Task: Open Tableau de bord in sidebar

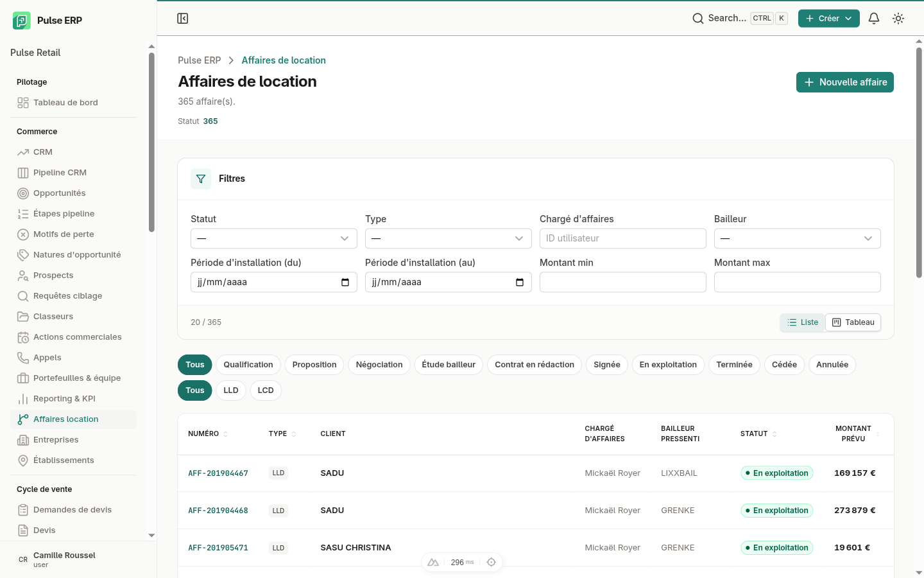Action: point(73,103)
